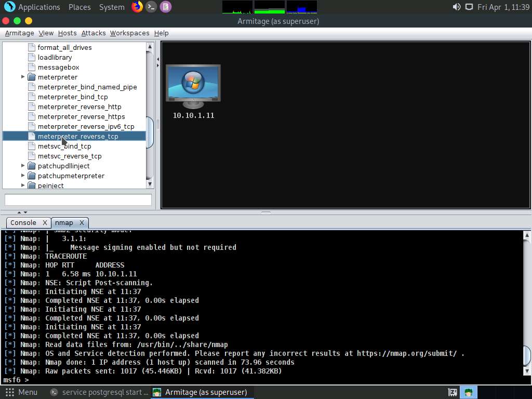Screen dimensions: 532x399
Task: Expand the meterpreter folder
Action: point(23,77)
